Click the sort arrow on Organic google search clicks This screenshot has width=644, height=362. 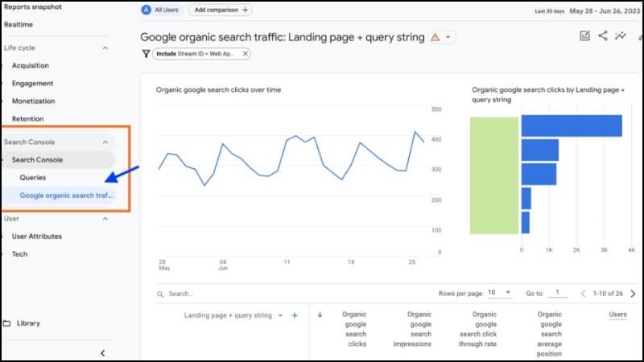pos(320,315)
